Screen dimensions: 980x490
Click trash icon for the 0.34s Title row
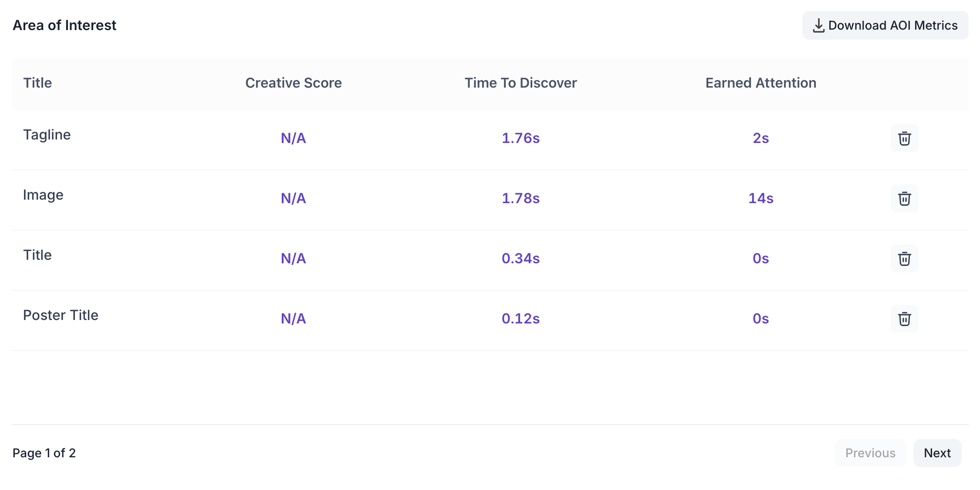click(x=904, y=259)
